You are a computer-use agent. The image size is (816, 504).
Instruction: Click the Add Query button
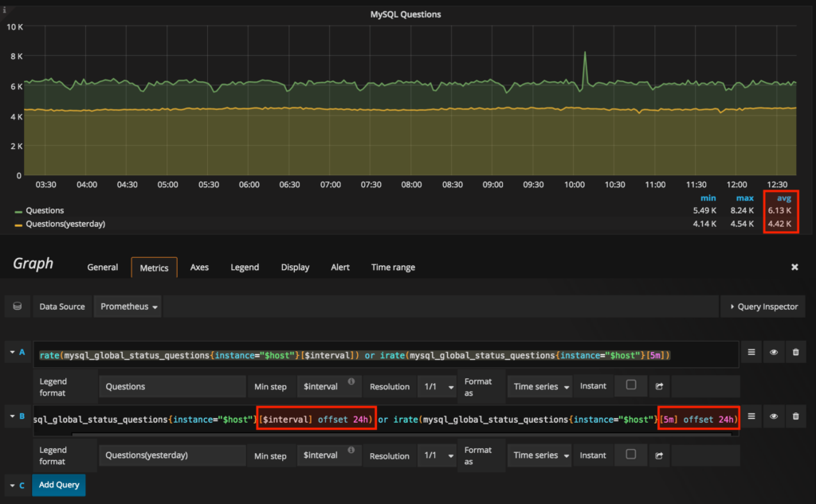58,484
